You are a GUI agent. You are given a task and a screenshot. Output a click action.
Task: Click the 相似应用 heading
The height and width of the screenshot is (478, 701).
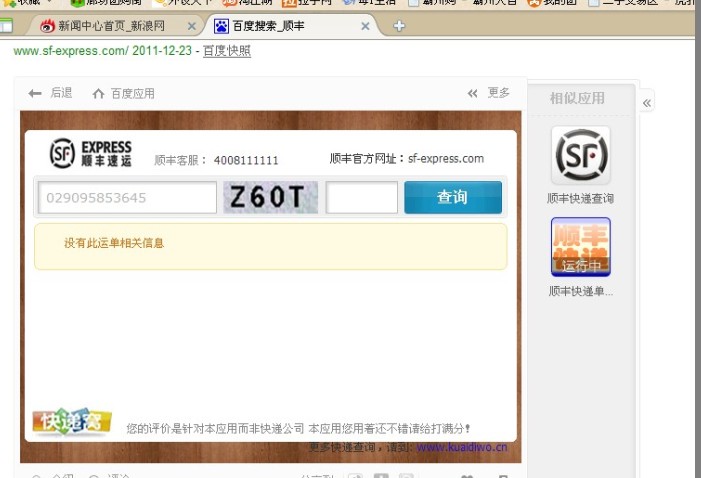pos(577,98)
